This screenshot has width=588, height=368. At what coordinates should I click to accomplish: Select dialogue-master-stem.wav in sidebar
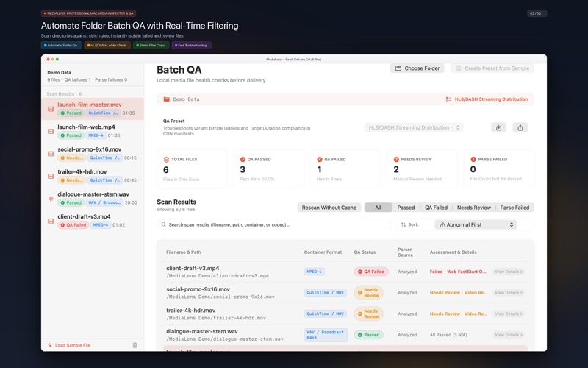(x=93, y=198)
